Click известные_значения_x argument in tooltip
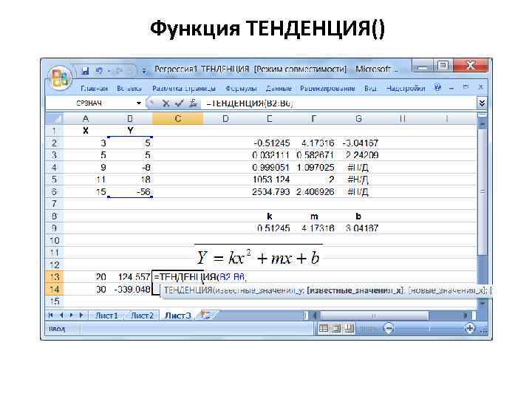Viewport: 532px width, 399px height. pyautogui.click(x=355, y=291)
